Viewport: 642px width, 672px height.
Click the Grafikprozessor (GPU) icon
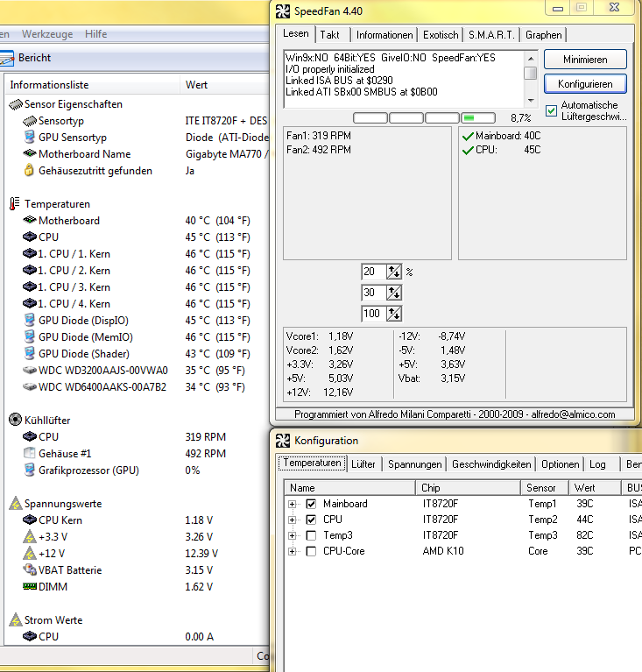30,470
